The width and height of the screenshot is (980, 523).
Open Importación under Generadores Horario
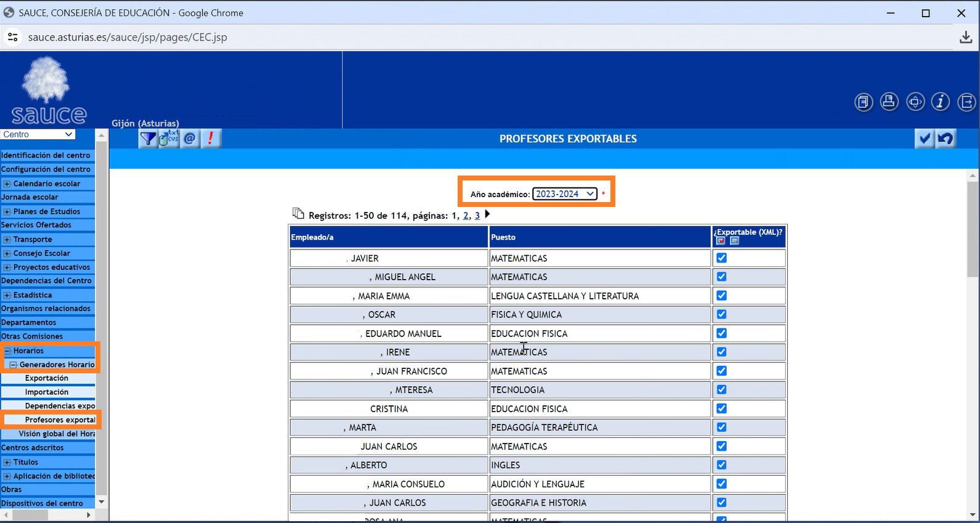click(47, 392)
